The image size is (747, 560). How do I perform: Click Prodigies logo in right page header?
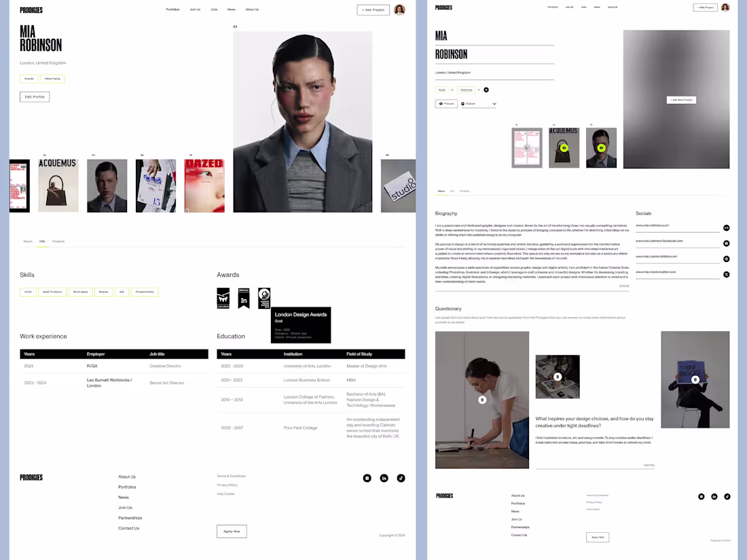coord(443,7)
